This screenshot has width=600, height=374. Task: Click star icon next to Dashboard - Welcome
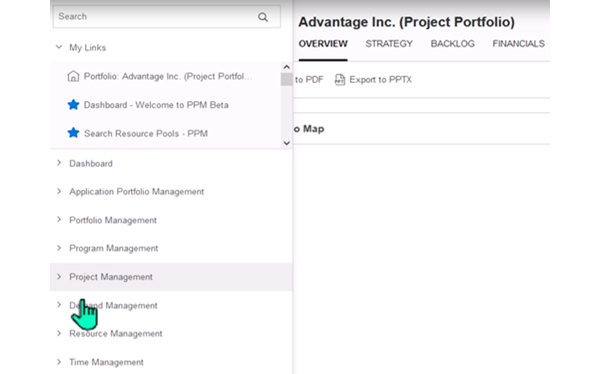point(73,105)
